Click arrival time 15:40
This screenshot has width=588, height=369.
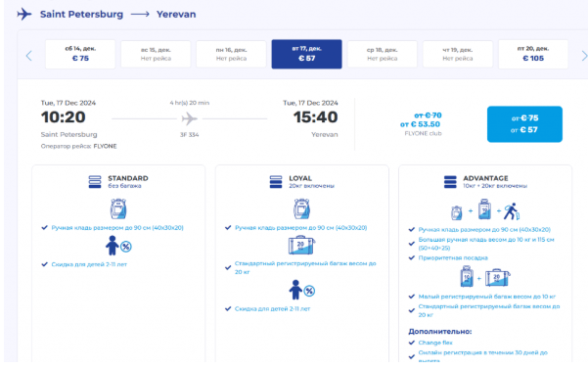(x=315, y=117)
